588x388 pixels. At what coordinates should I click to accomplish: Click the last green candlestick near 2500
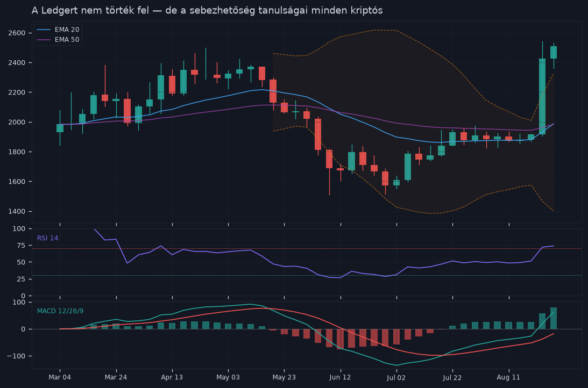click(x=554, y=53)
